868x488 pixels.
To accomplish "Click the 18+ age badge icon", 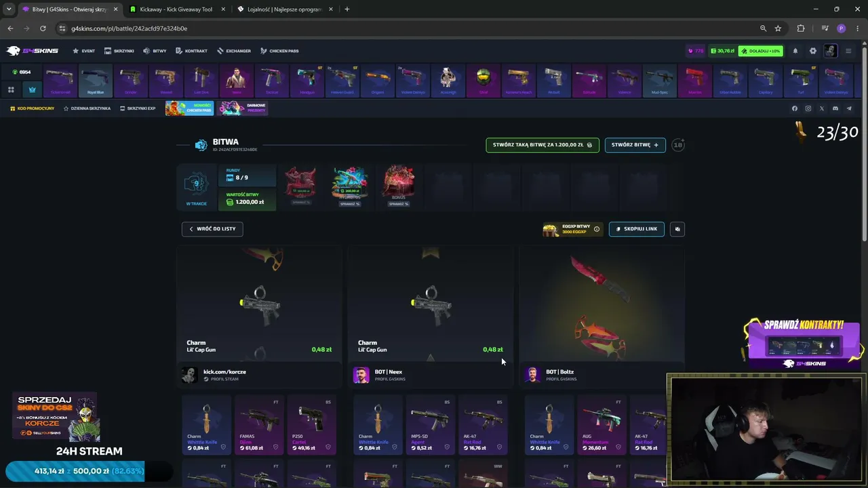I will [678, 145].
